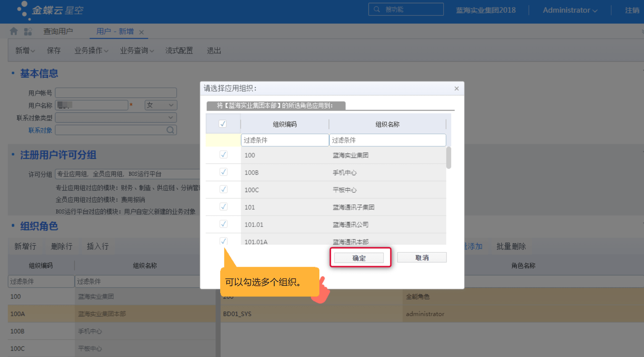Click the dialog's vertical scrollbar thumb
This screenshot has height=357, width=644.
tap(449, 158)
